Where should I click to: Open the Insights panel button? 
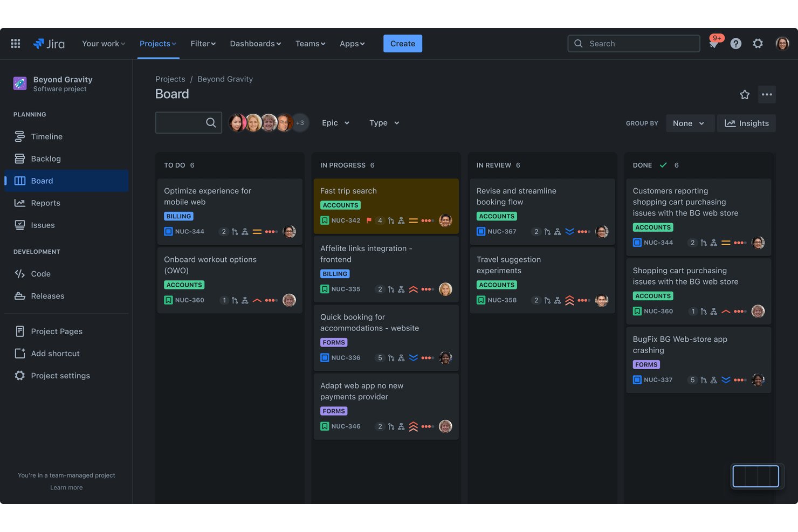click(x=747, y=123)
